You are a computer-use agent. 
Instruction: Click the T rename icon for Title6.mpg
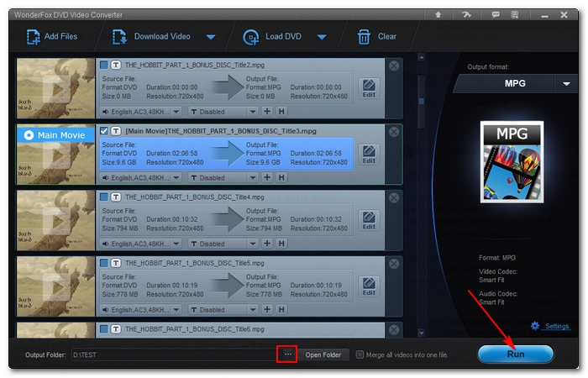[x=116, y=329]
